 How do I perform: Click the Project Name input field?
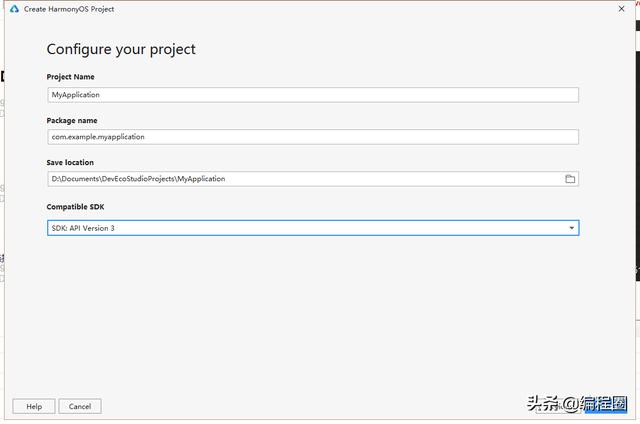click(x=313, y=95)
